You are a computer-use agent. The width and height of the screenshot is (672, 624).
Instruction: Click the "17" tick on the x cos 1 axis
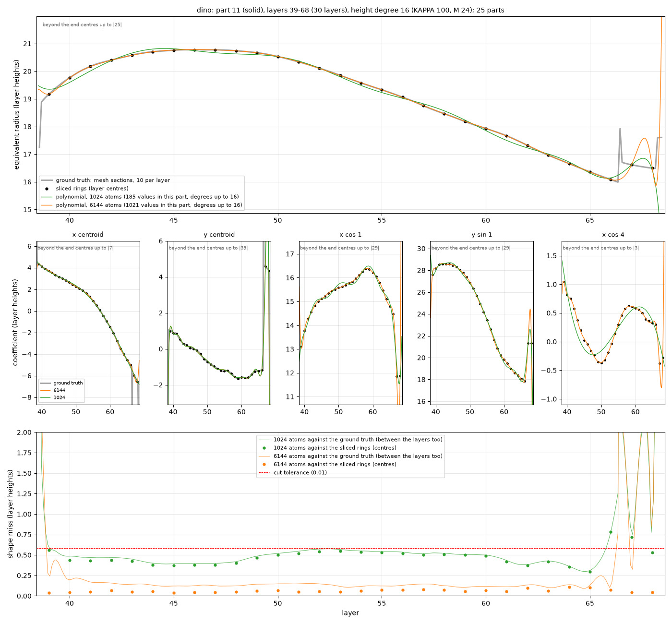coord(290,254)
